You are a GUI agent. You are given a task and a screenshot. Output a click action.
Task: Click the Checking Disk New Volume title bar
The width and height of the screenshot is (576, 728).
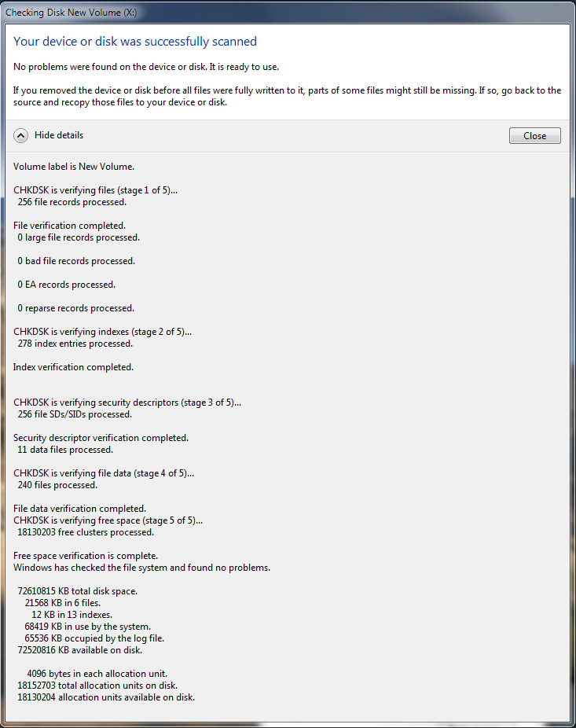[x=288, y=12]
